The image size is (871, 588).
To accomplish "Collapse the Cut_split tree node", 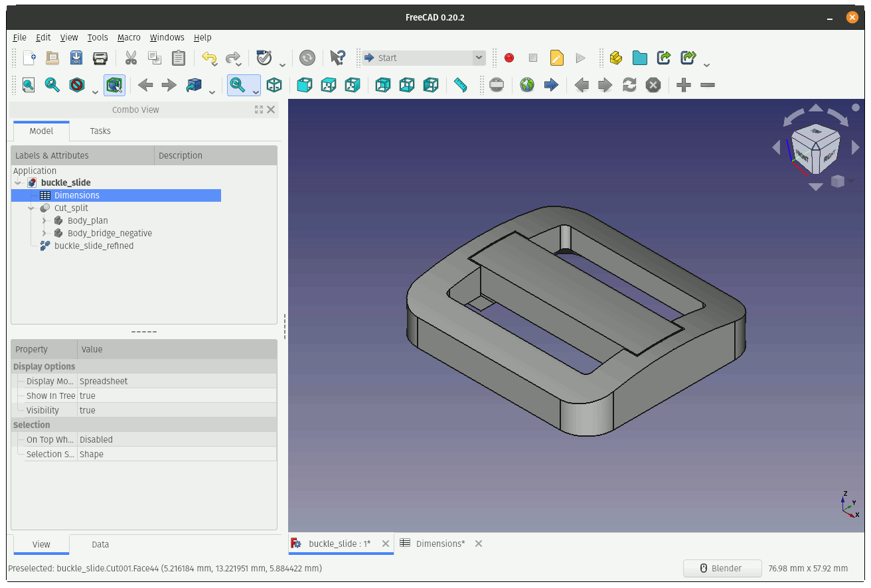I will pyautogui.click(x=31, y=208).
